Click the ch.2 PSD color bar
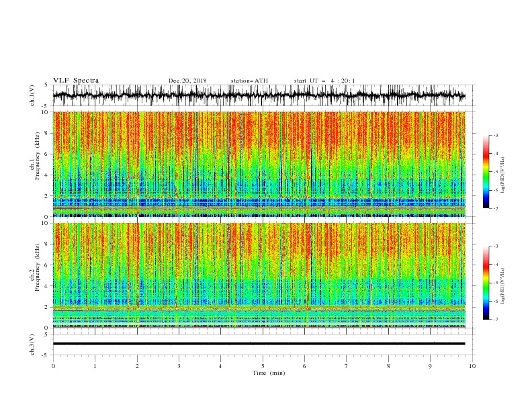This screenshot has height=411, width=532. (x=486, y=283)
